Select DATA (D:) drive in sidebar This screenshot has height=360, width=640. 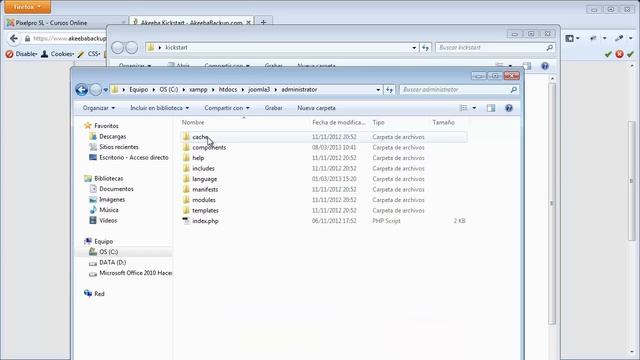pos(112,262)
